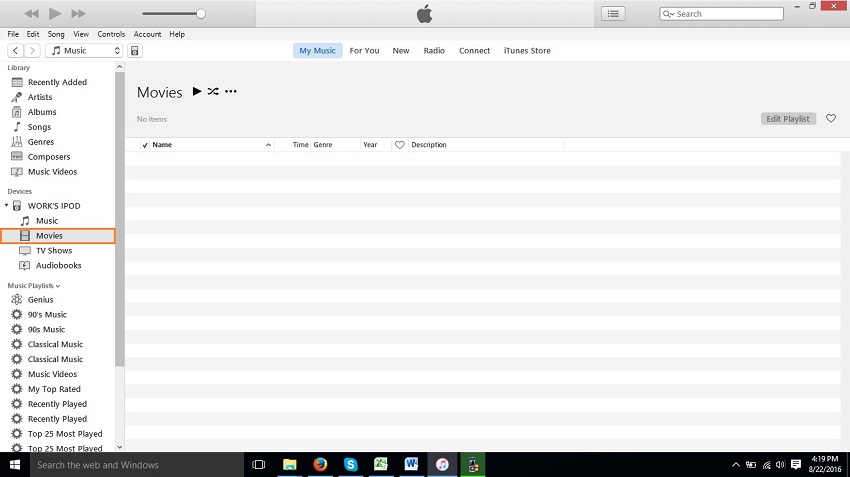Go back with the rewind button

[32, 14]
